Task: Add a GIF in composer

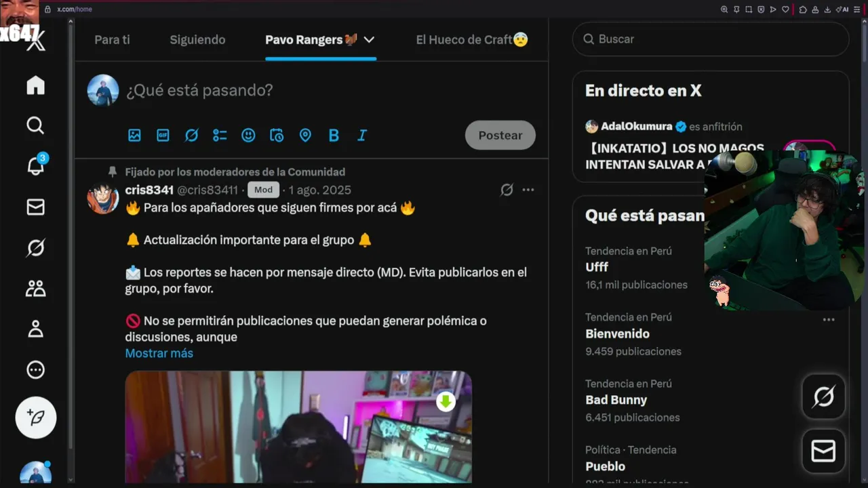Action: pos(163,136)
